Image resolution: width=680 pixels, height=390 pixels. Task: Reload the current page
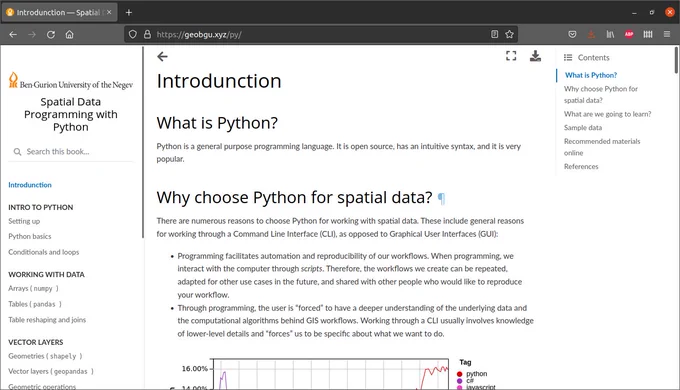(51, 34)
